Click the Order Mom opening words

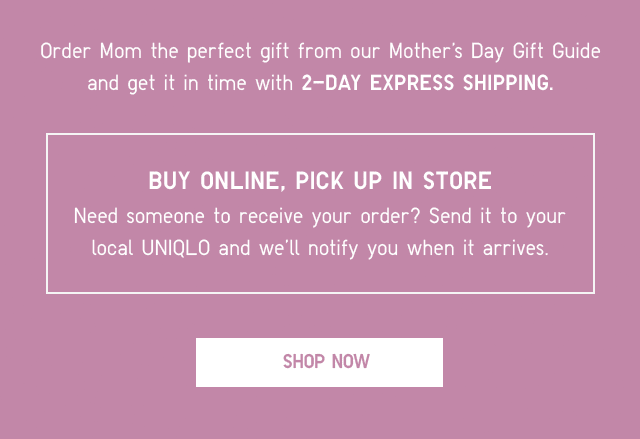click(x=91, y=51)
